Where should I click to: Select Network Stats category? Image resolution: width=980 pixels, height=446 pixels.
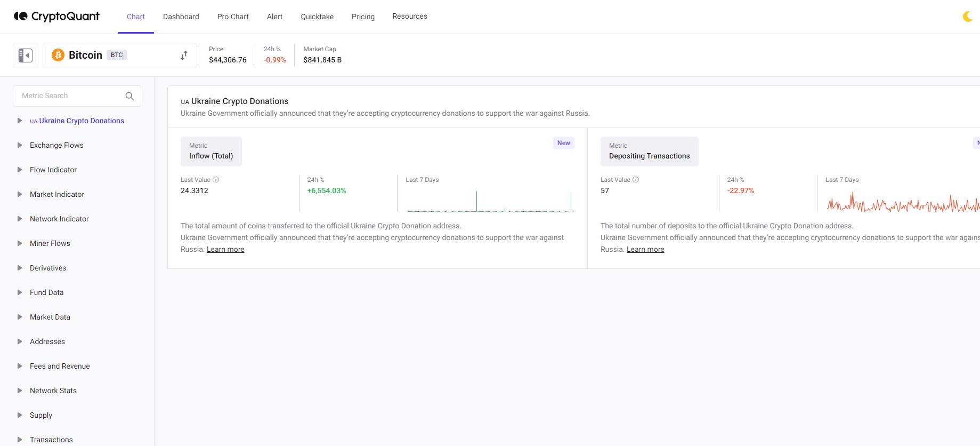pos(53,391)
